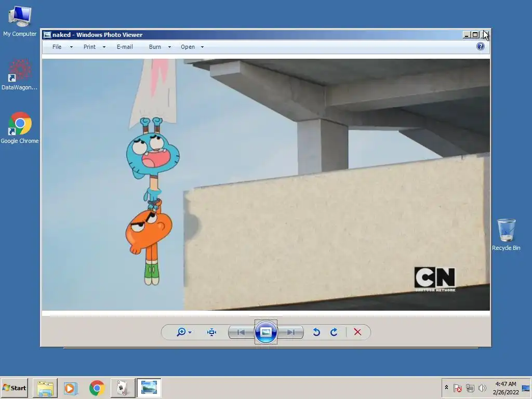Click the Photo Viewer taskbar button

(149, 388)
